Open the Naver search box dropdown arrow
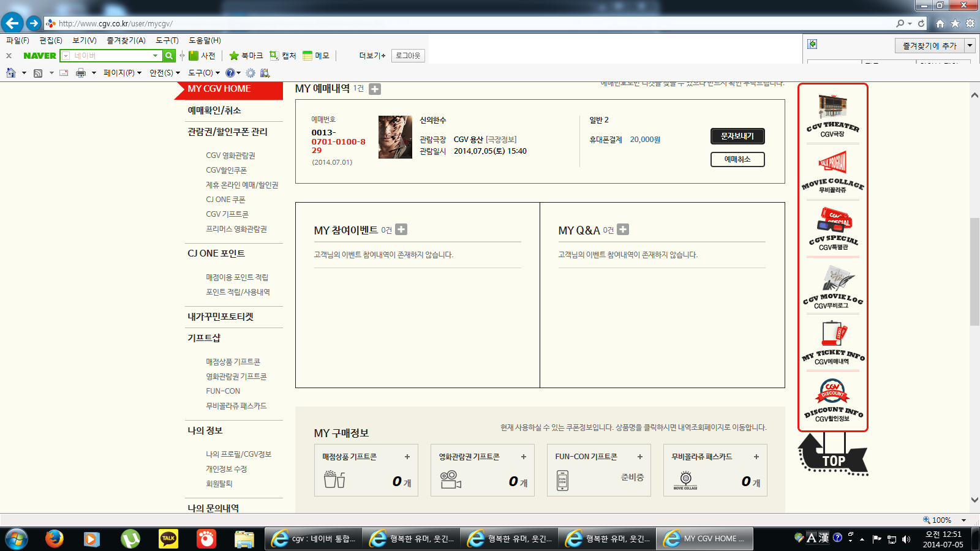980x551 pixels. (x=155, y=56)
